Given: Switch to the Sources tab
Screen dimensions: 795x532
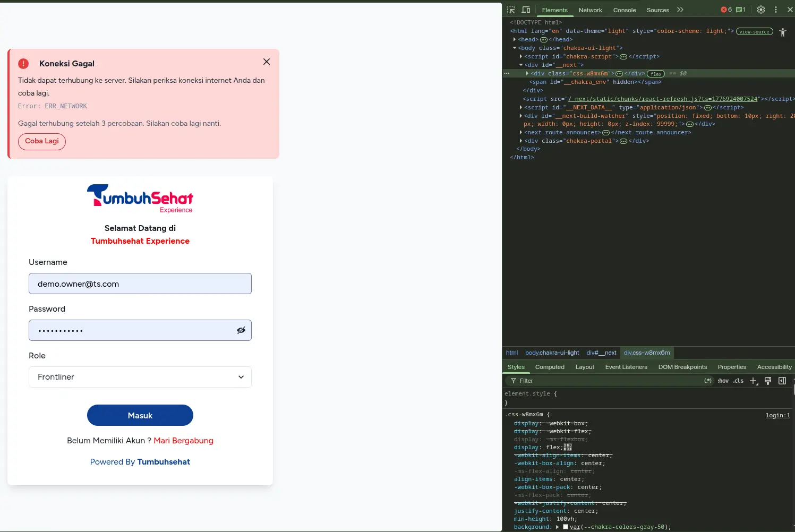Looking at the screenshot, I should (x=658, y=10).
